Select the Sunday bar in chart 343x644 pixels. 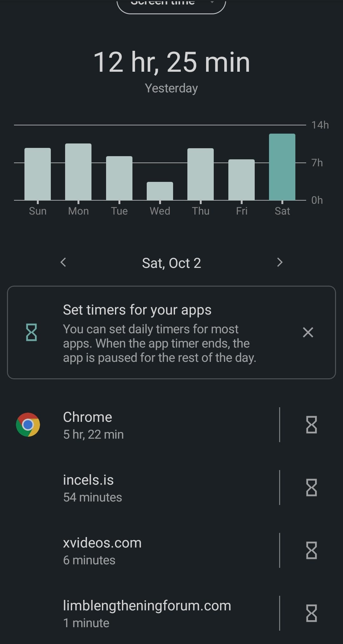point(37,174)
